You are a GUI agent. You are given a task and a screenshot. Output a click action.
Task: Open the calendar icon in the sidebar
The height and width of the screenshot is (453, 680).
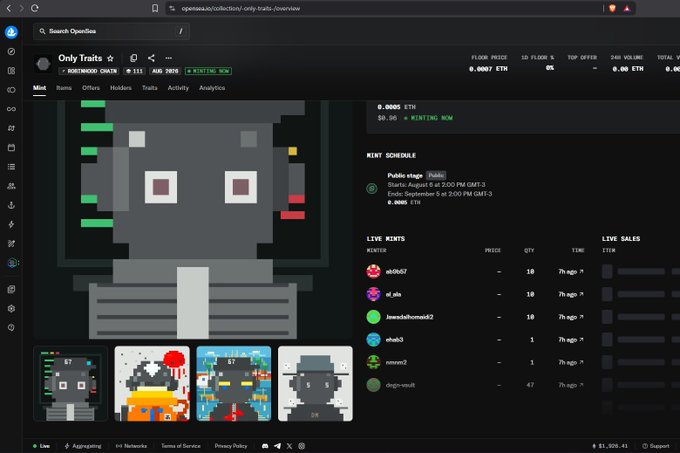coord(11,147)
